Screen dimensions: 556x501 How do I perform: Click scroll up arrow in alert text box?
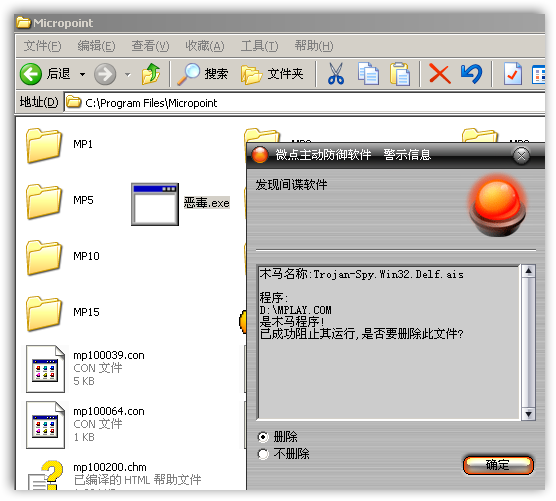(x=528, y=272)
